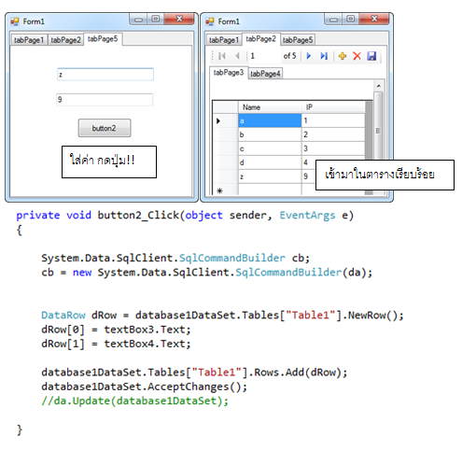Select IP cell '2' in grid
The image size is (476, 450).
click(x=333, y=134)
